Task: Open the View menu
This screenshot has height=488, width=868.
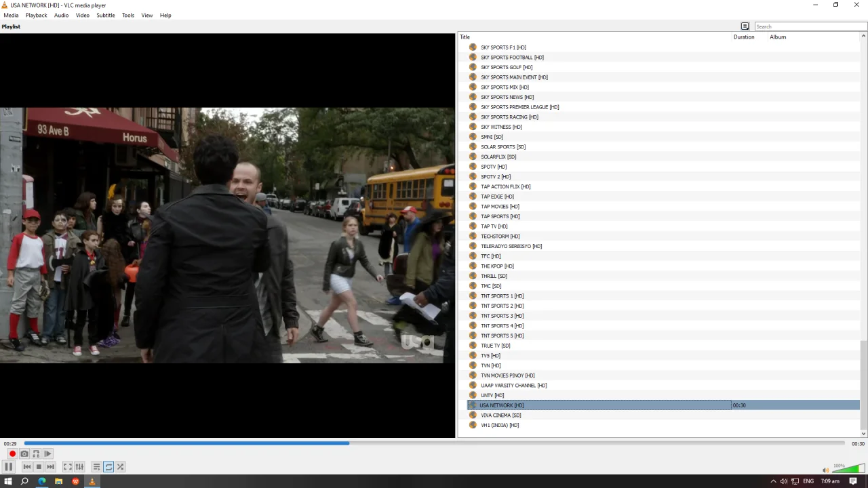Action: [x=147, y=15]
